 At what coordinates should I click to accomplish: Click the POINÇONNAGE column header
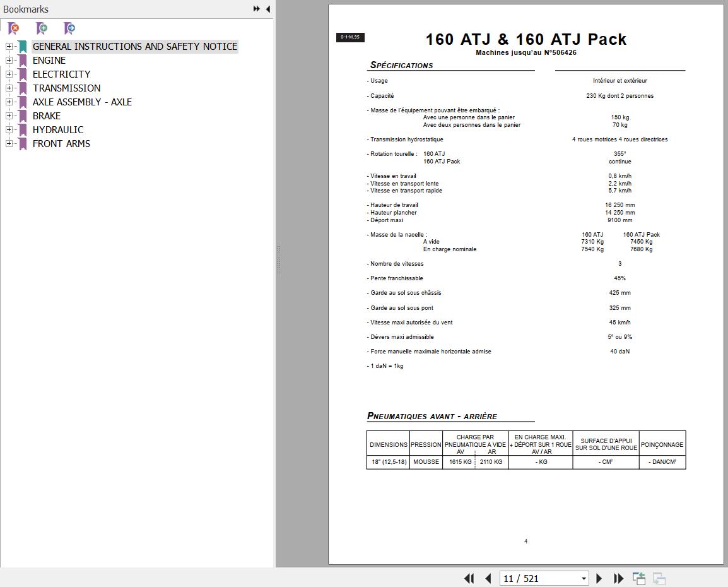click(662, 444)
